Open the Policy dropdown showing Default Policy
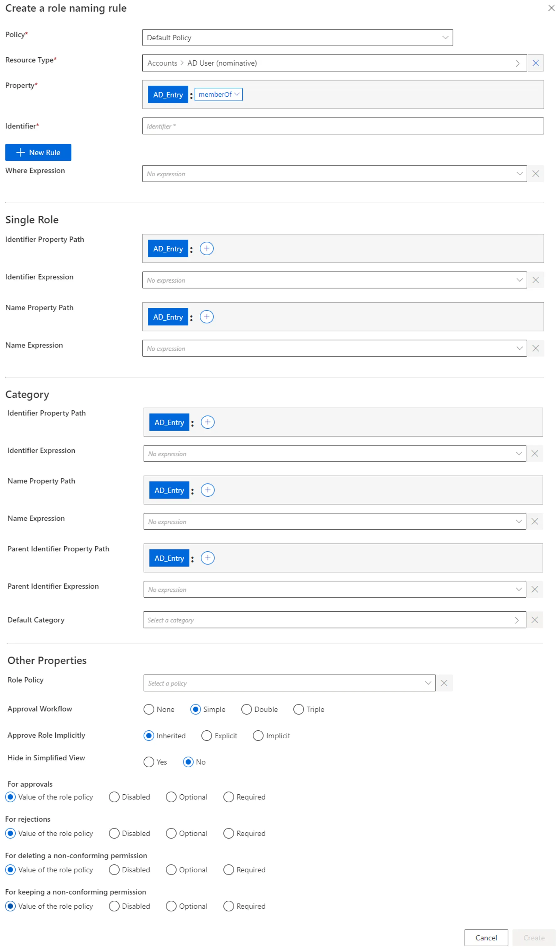Viewport: 560px width, 952px height. [x=297, y=38]
